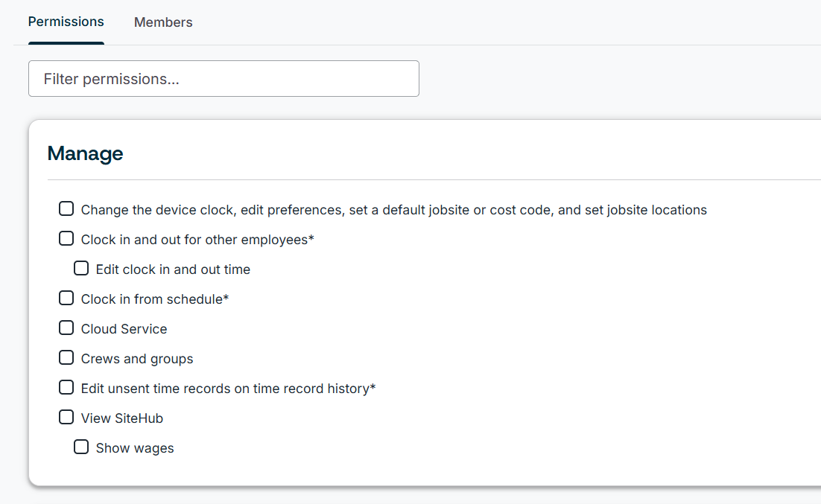Check the Change the device clock permission
The width and height of the screenshot is (821, 504).
(66, 208)
